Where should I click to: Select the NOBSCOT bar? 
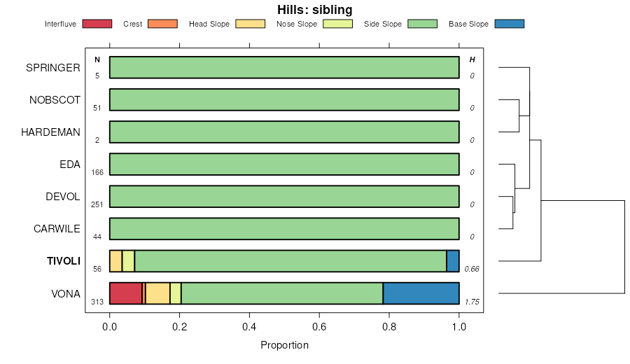click(284, 100)
